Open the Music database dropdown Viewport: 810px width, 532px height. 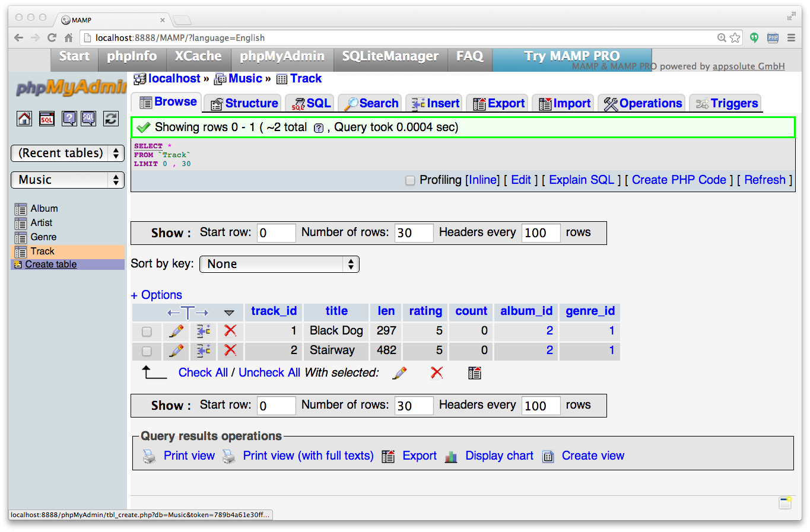coord(68,180)
